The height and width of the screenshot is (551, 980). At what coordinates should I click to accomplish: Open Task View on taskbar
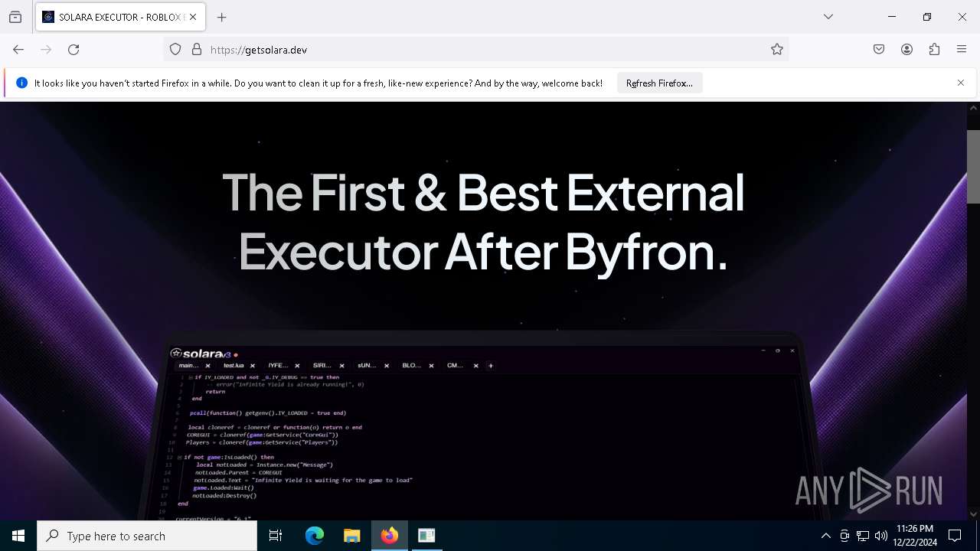pos(276,536)
